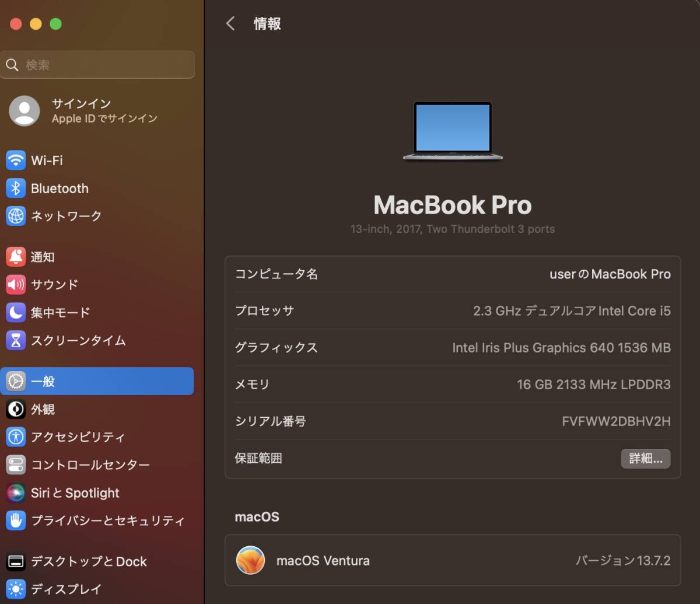Click the ネットワーク globe icon

coord(16,216)
